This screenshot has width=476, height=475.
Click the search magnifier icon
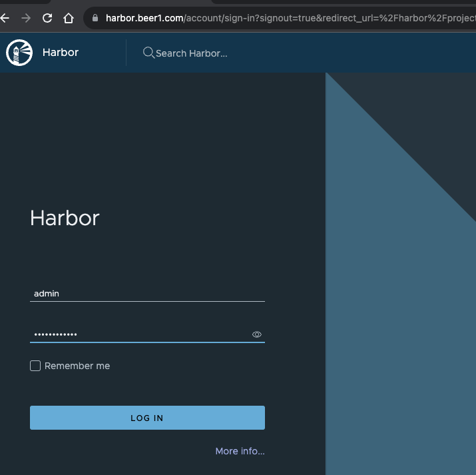point(148,53)
